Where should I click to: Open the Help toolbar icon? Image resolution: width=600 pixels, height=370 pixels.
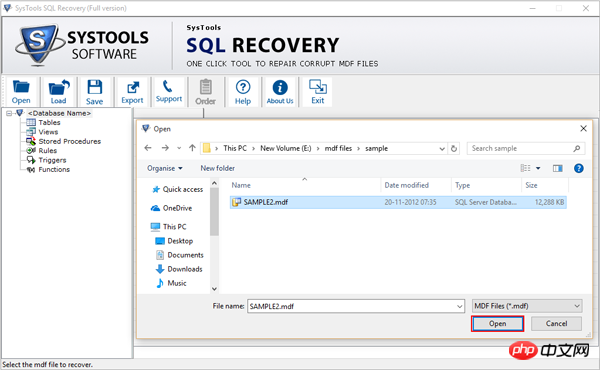(x=243, y=91)
